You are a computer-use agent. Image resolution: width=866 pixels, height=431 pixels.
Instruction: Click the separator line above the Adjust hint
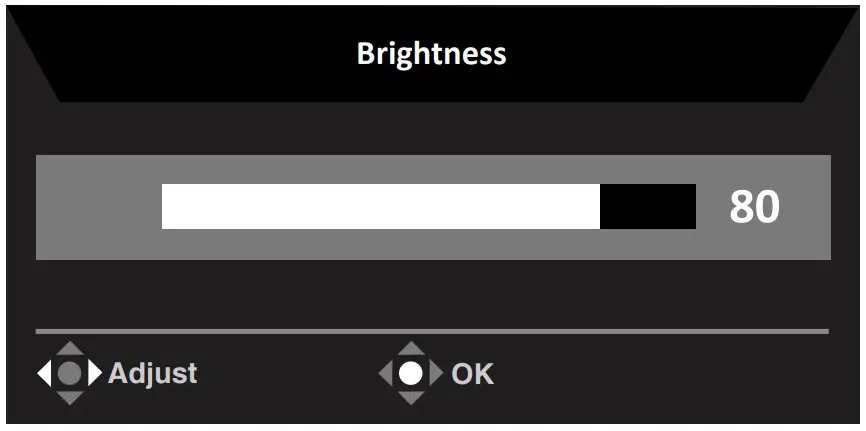432,331
